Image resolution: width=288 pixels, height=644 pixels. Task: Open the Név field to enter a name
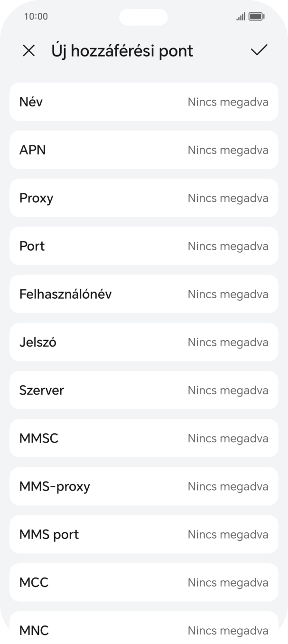[x=144, y=102]
